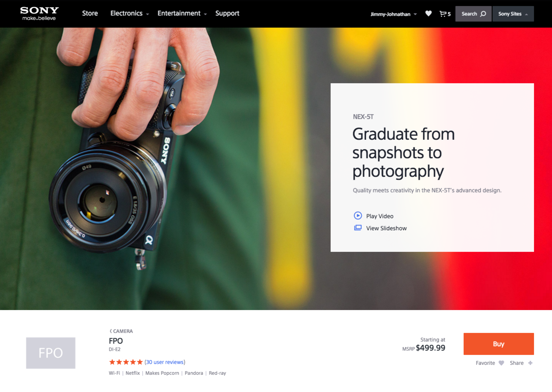Open the Support menu item

click(x=227, y=13)
